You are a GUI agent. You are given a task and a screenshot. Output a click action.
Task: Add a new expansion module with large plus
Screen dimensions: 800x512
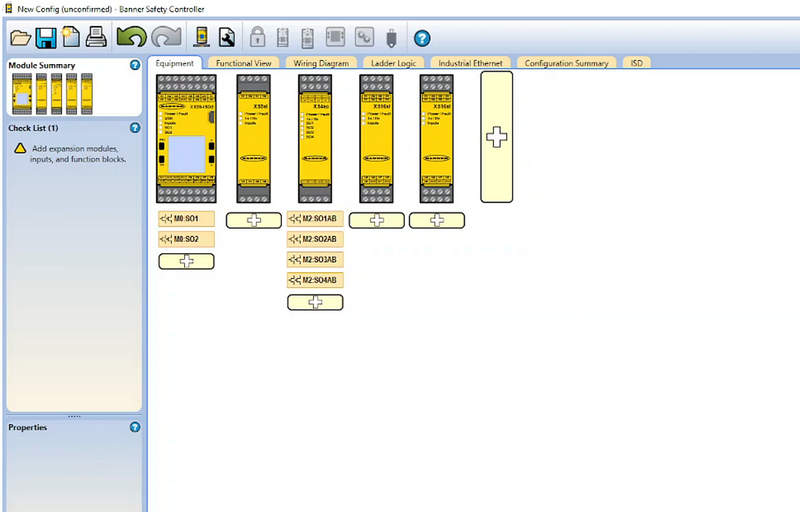point(496,137)
